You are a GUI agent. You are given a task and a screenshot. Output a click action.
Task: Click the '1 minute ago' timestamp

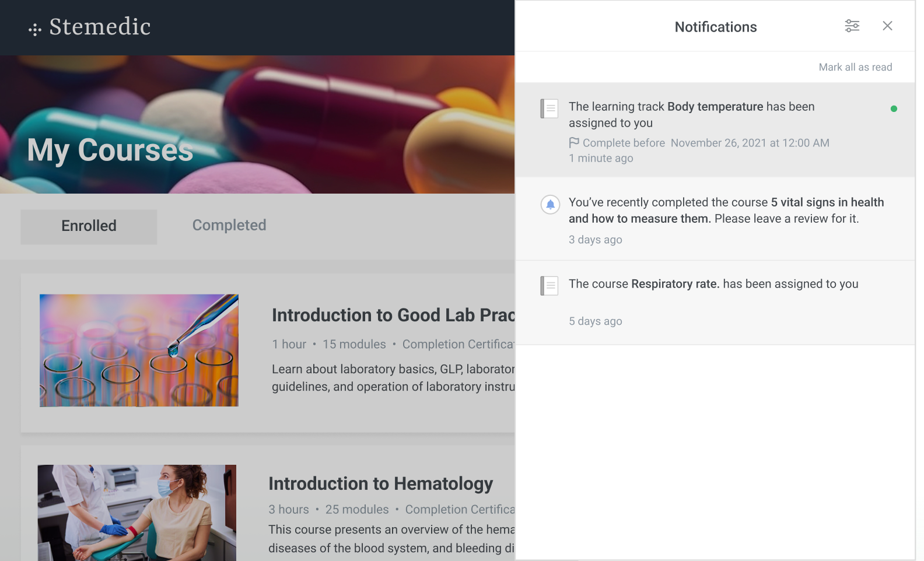(x=601, y=158)
